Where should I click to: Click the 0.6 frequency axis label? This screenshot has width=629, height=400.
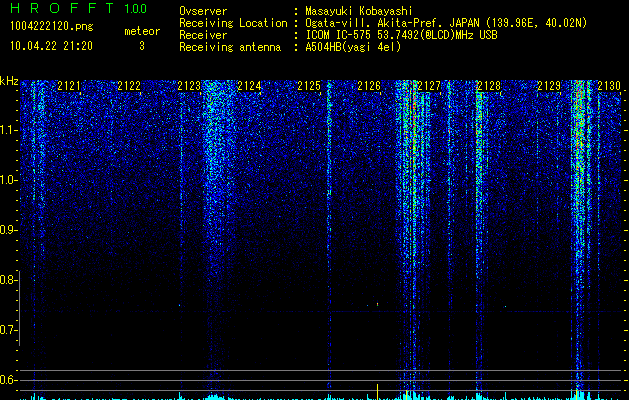pos(8,380)
